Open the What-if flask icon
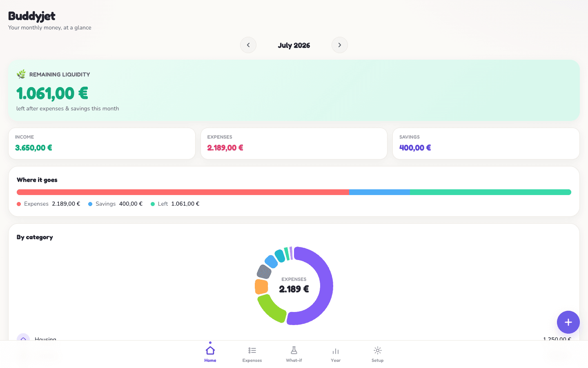 [294, 350]
